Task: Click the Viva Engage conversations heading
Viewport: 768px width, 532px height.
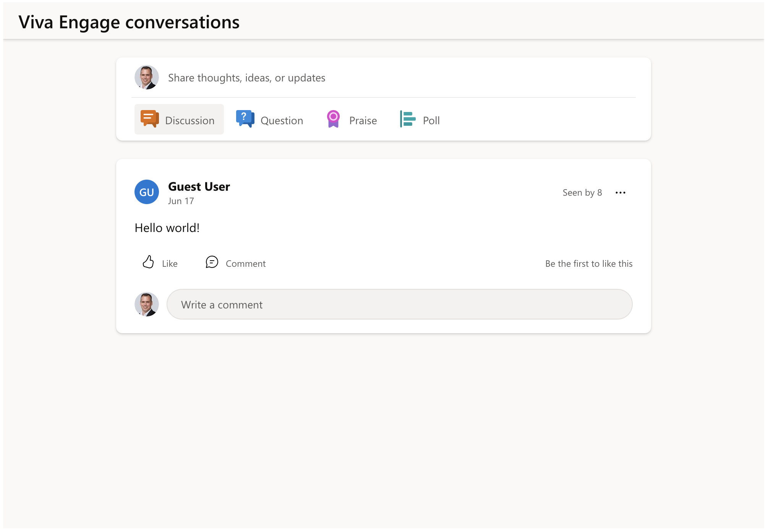Action: click(x=129, y=22)
